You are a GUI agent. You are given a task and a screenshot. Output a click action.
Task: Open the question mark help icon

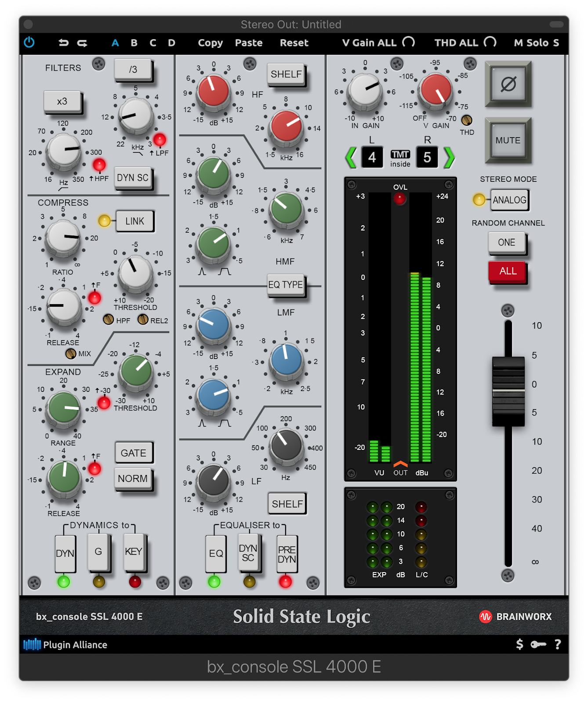pyautogui.click(x=558, y=644)
